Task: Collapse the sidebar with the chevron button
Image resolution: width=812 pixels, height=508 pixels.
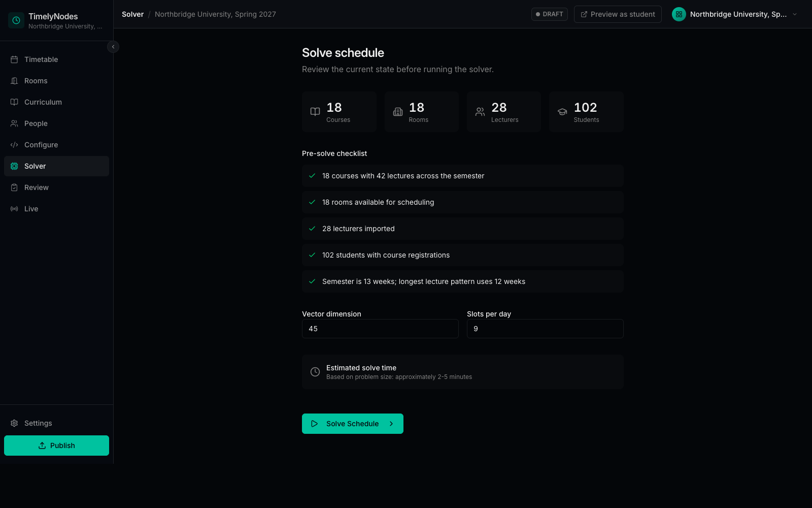Action: tap(113, 47)
